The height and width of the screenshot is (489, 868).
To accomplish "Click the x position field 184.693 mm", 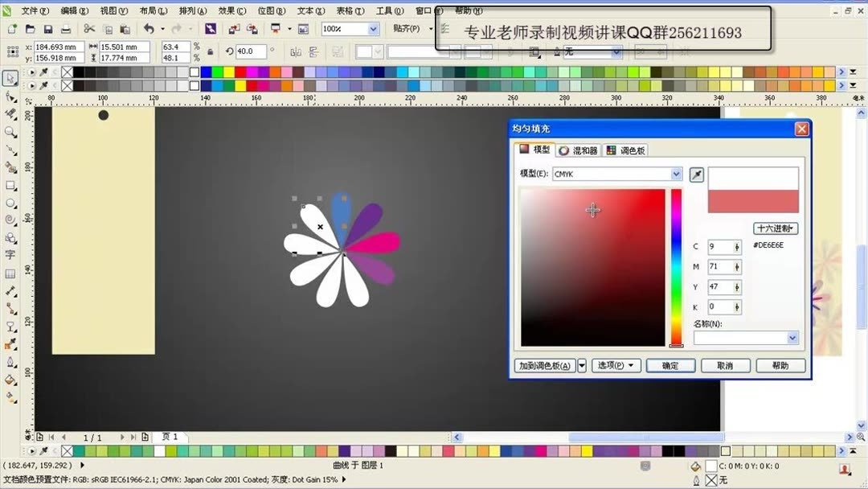I will [x=59, y=47].
